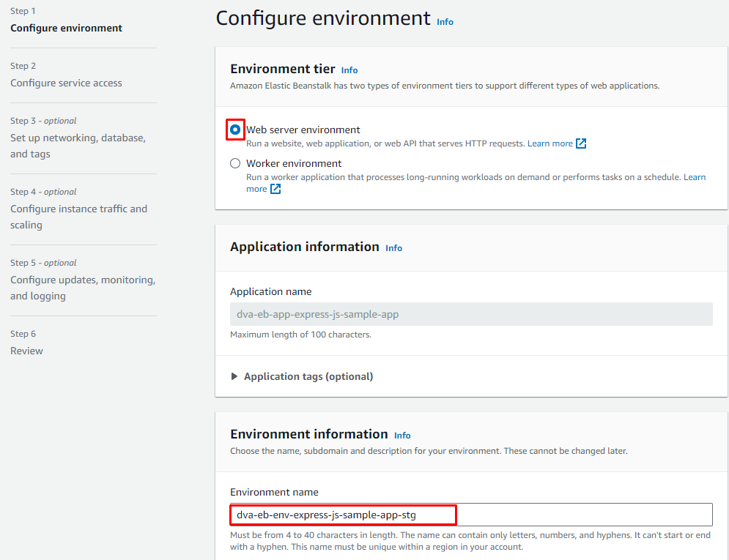Expand the Application tags (optional) section
The height and width of the screenshot is (560, 729).
308,376
